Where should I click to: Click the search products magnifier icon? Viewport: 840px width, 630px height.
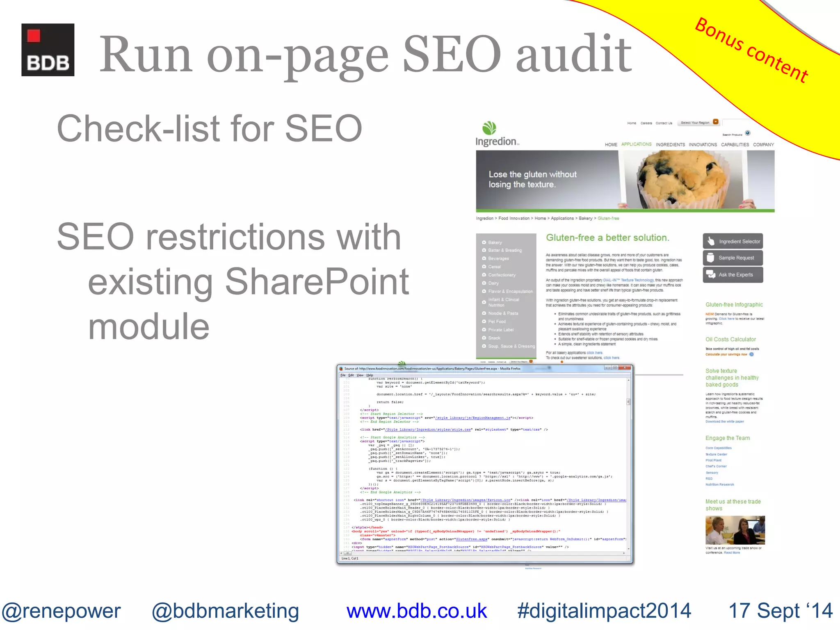(748, 133)
